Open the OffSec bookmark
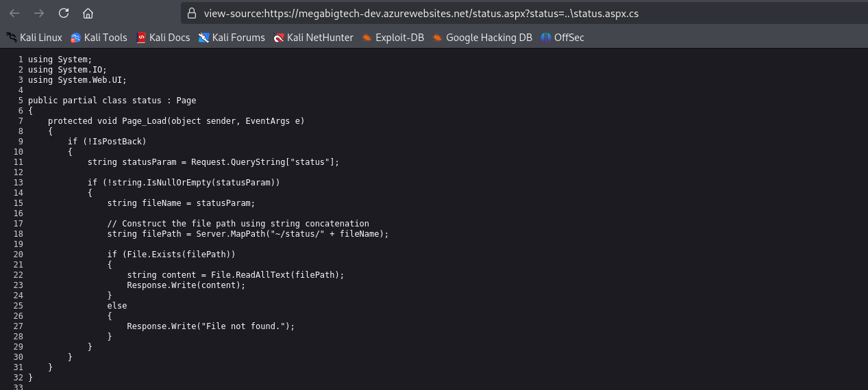This screenshot has height=390, width=868. 562,38
